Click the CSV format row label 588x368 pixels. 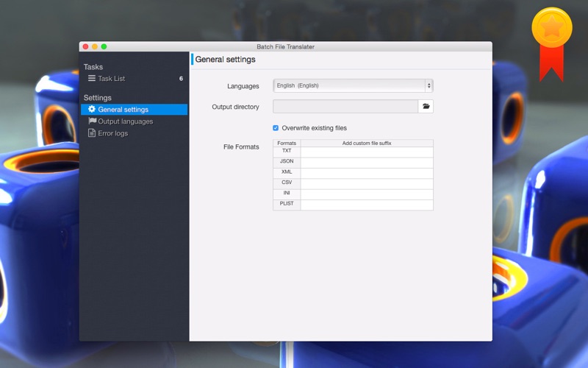287,183
